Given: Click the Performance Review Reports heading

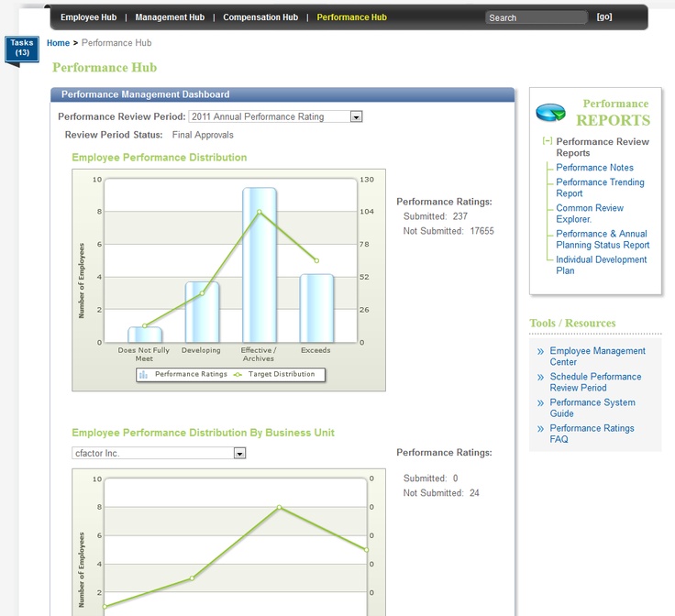Looking at the screenshot, I should 603,147.
